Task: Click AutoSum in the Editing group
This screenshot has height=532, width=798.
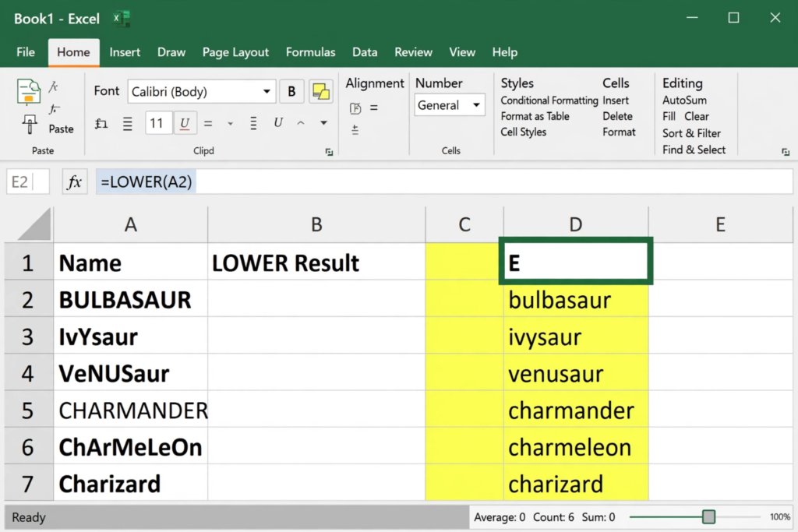Action: pyautogui.click(x=684, y=100)
